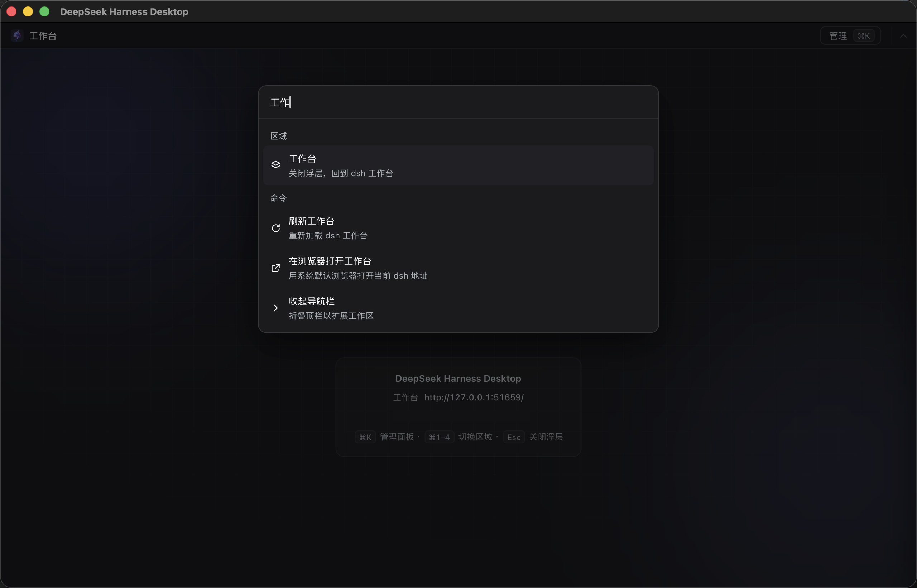Run the 刷新工作台 command

[458, 228]
